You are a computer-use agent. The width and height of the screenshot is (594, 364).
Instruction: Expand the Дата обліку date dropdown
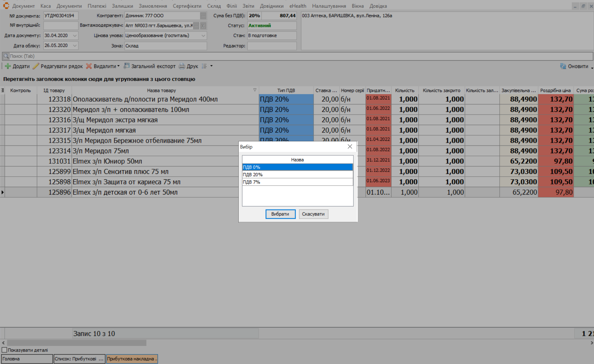pyautogui.click(x=75, y=45)
